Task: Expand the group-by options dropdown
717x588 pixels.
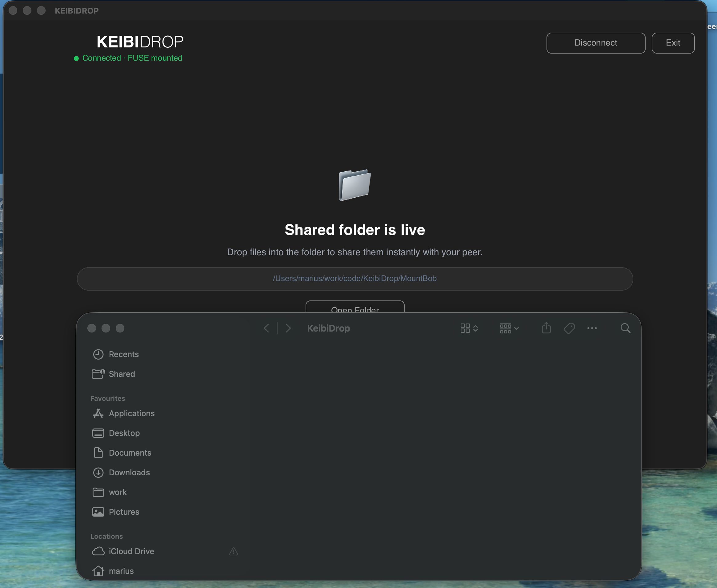Action: pos(509,328)
